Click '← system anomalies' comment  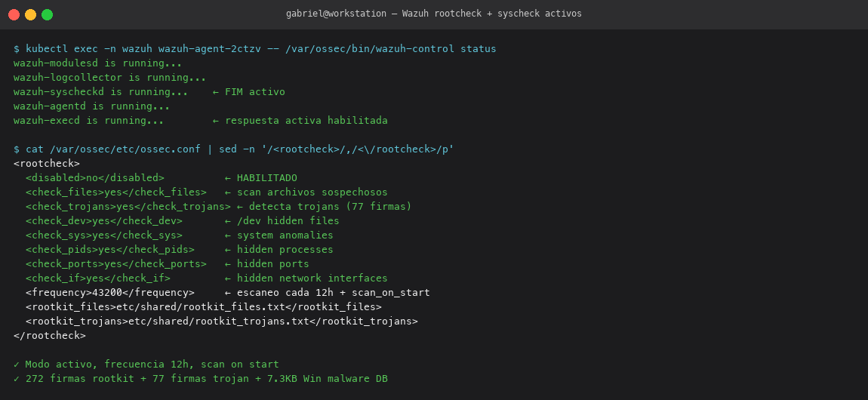click(x=279, y=235)
